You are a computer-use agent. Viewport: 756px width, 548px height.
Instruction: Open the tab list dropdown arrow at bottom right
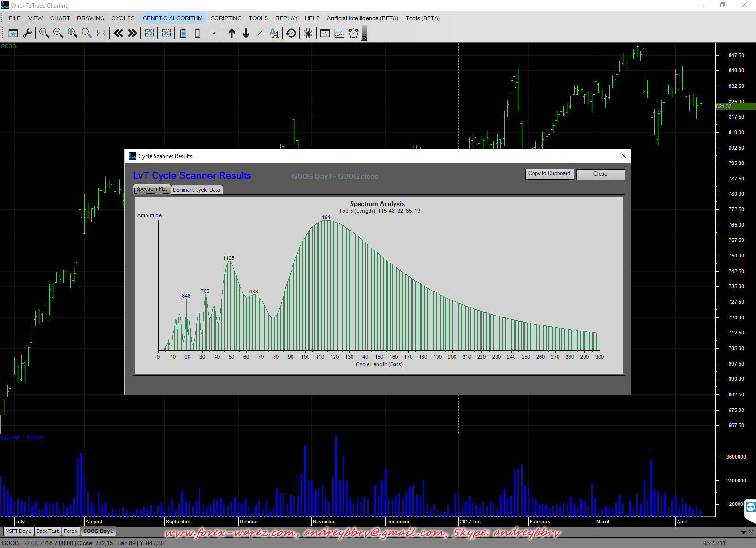(x=743, y=532)
